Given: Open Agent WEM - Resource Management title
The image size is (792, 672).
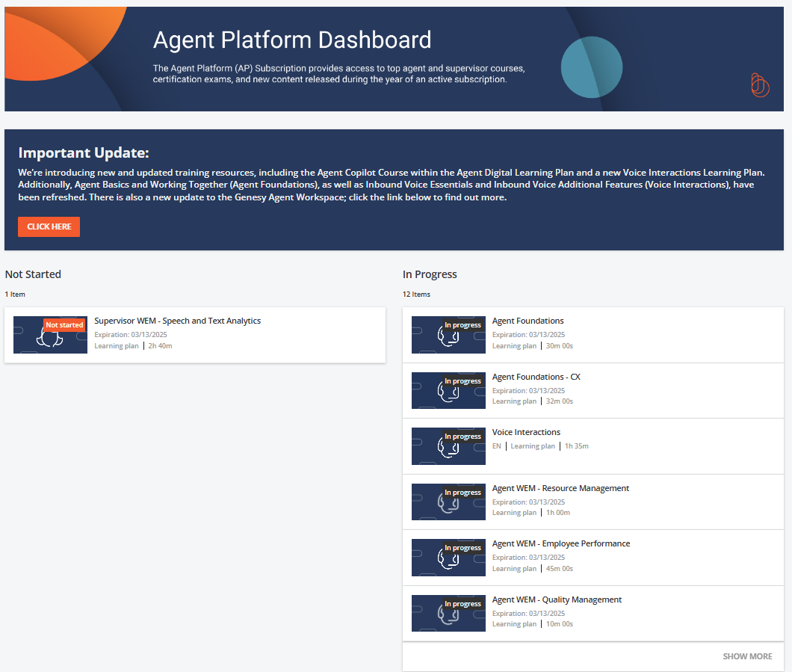Looking at the screenshot, I should point(560,488).
